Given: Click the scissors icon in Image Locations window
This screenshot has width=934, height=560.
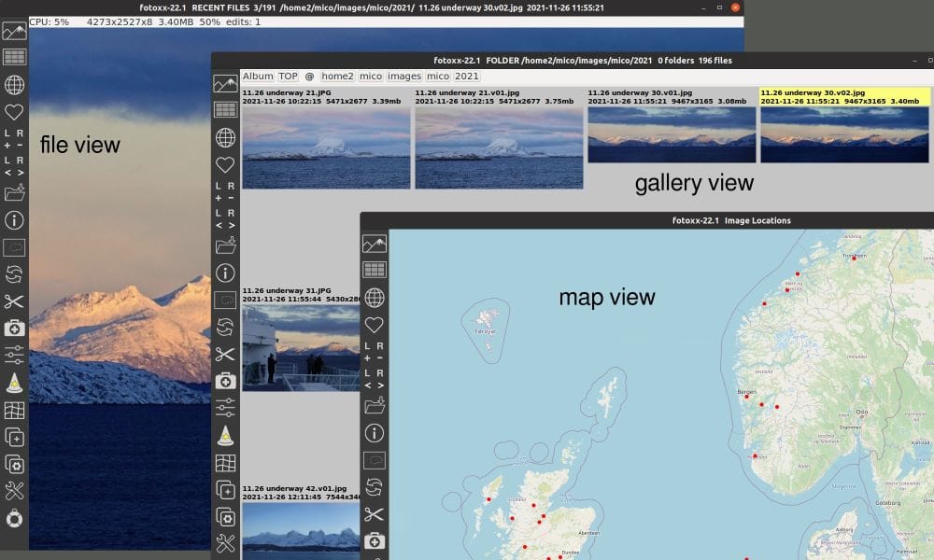Looking at the screenshot, I should pyautogui.click(x=375, y=514).
